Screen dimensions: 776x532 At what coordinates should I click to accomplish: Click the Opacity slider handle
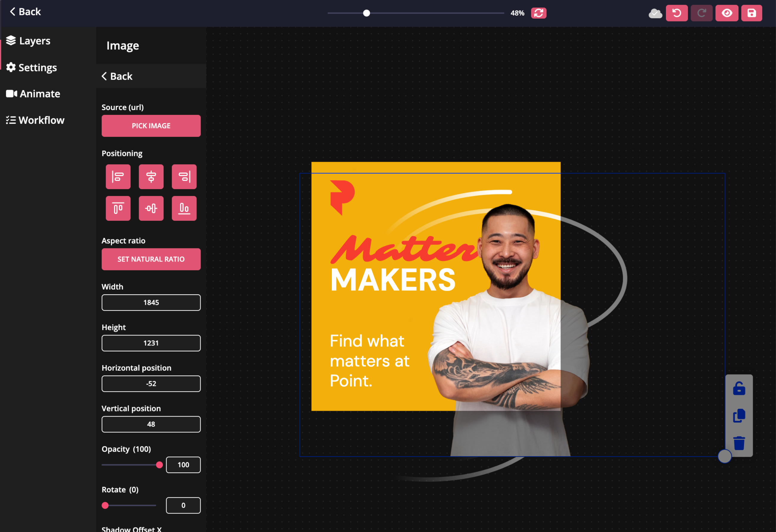point(160,465)
